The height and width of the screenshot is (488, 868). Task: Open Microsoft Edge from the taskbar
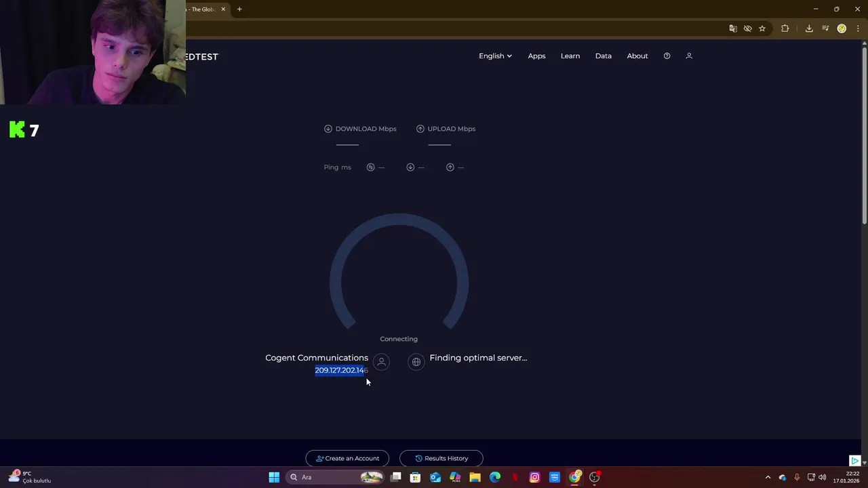click(495, 477)
